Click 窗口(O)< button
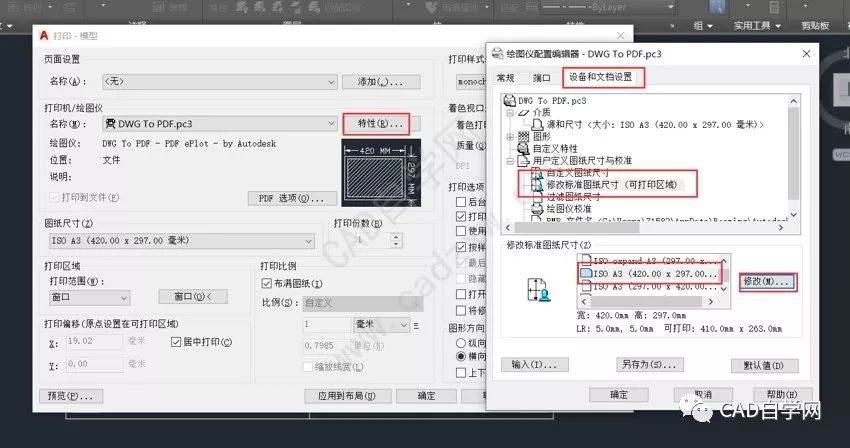The width and height of the screenshot is (850, 448). (193, 297)
